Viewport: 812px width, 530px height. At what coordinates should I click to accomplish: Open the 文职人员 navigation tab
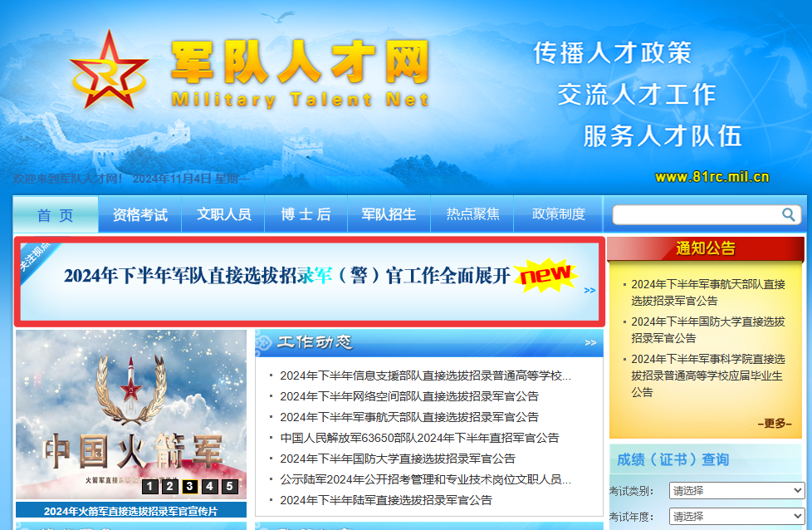click(223, 214)
